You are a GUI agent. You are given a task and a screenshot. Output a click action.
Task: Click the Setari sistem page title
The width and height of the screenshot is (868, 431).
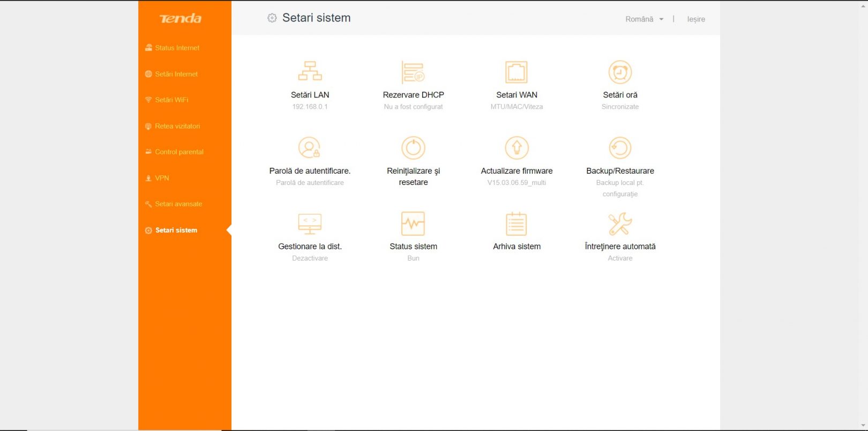coord(316,18)
